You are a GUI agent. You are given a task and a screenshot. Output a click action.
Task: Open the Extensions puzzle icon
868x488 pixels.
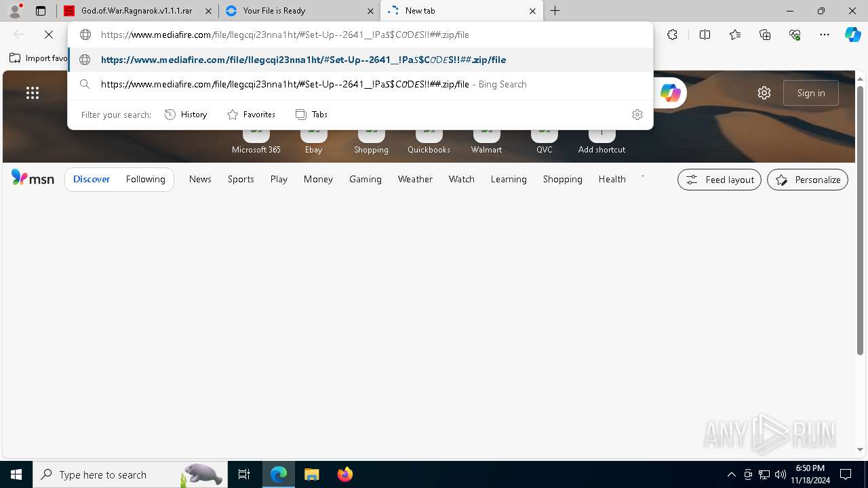click(x=672, y=35)
